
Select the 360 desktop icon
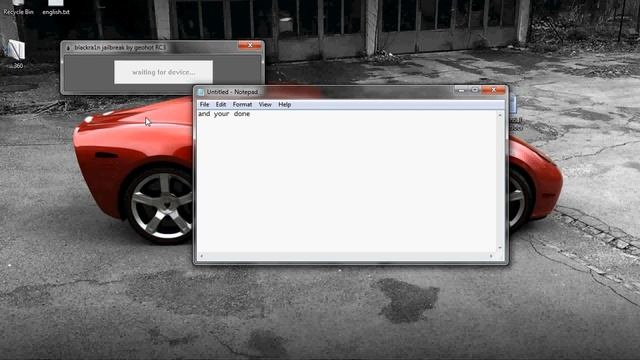coord(17,54)
